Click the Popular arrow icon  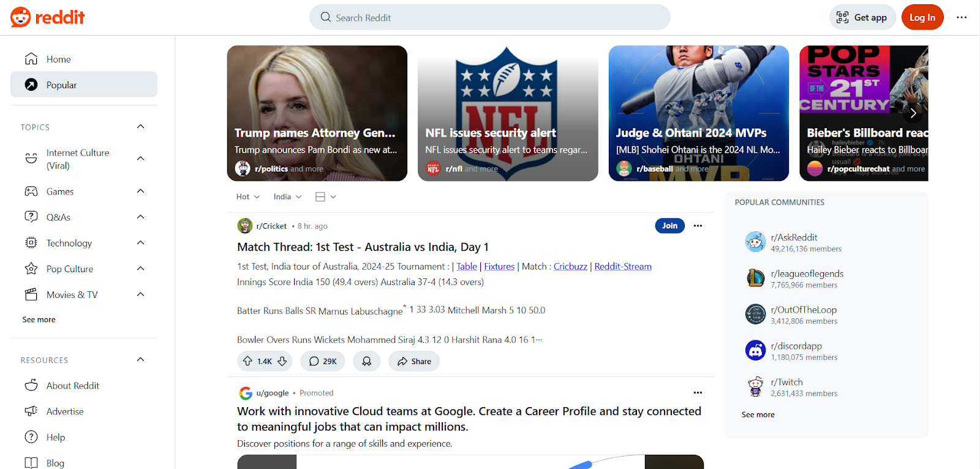click(31, 85)
